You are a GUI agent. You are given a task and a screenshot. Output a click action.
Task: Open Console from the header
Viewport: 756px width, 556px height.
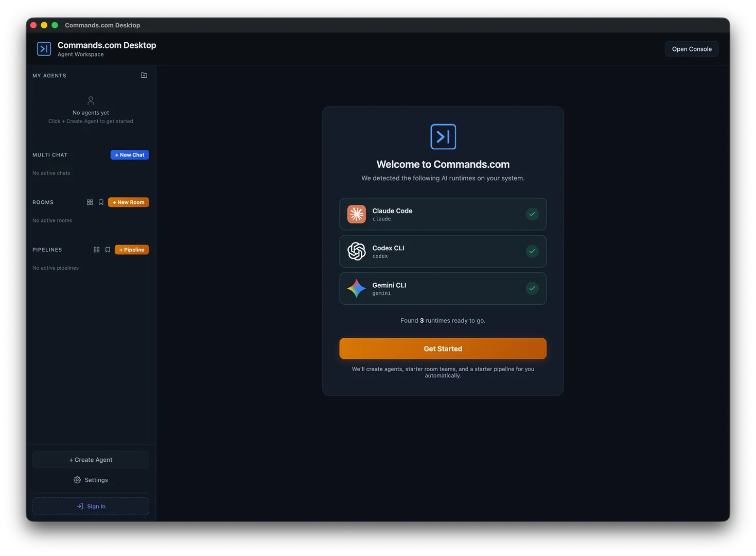pyautogui.click(x=692, y=49)
